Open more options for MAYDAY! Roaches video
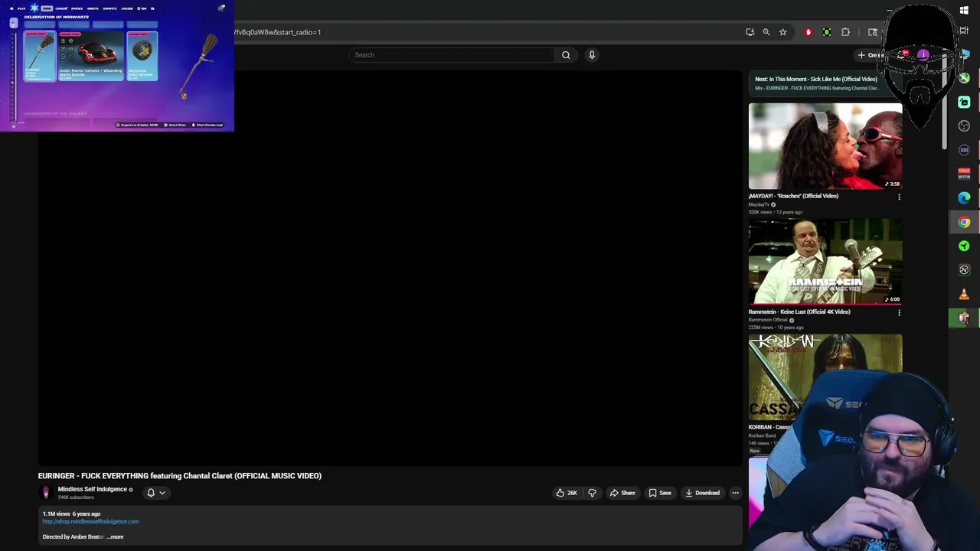This screenshot has height=551, width=980. coord(899,197)
